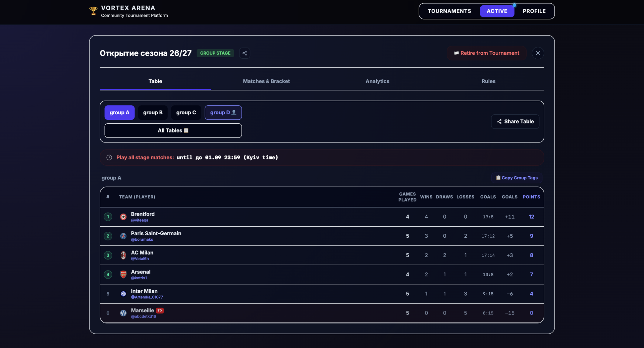Open @Artemka_01077 player link
Screen dimensions: 644x348
click(x=147, y=297)
